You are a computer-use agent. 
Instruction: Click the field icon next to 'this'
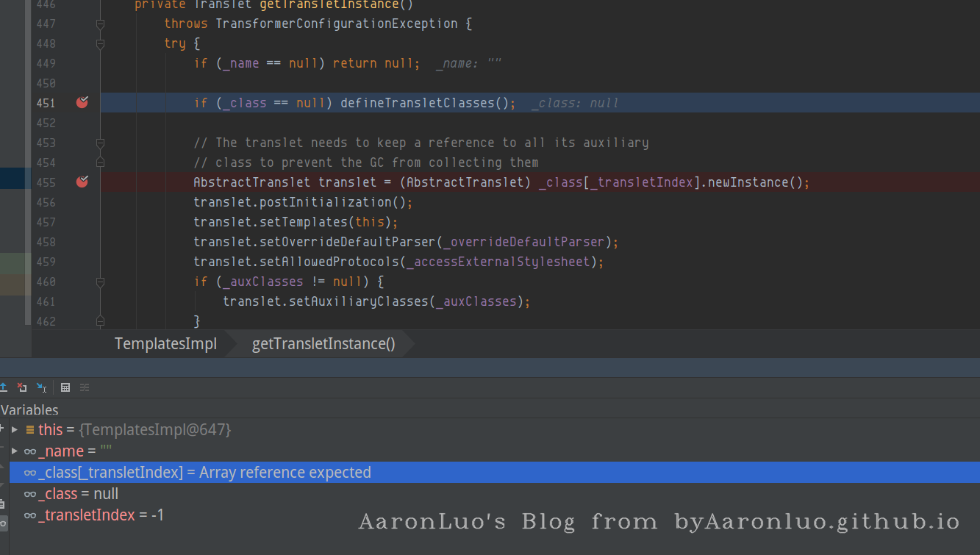30,429
